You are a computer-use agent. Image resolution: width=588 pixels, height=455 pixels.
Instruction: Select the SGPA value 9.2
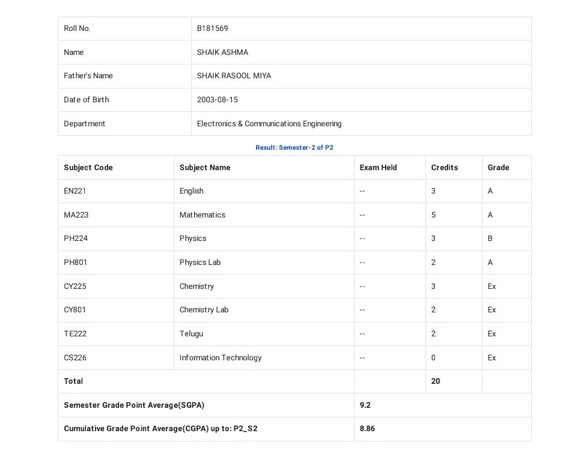tap(365, 405)
